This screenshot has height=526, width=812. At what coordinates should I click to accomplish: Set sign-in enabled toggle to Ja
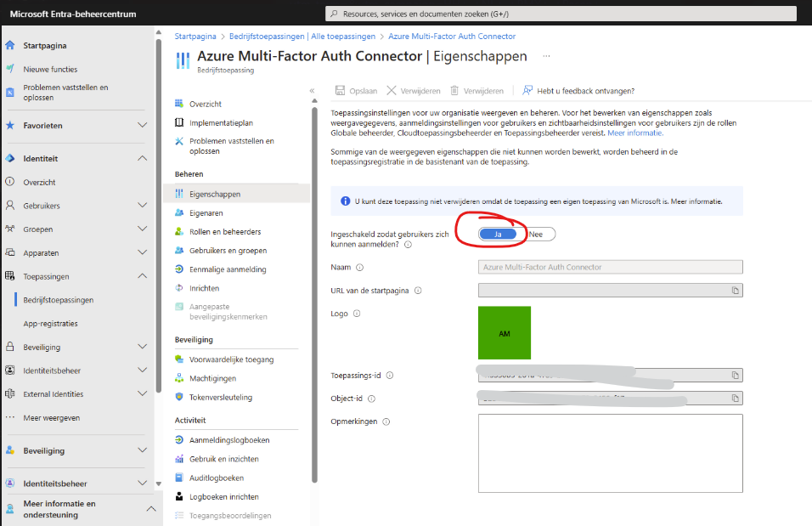[x=498, y=235]
